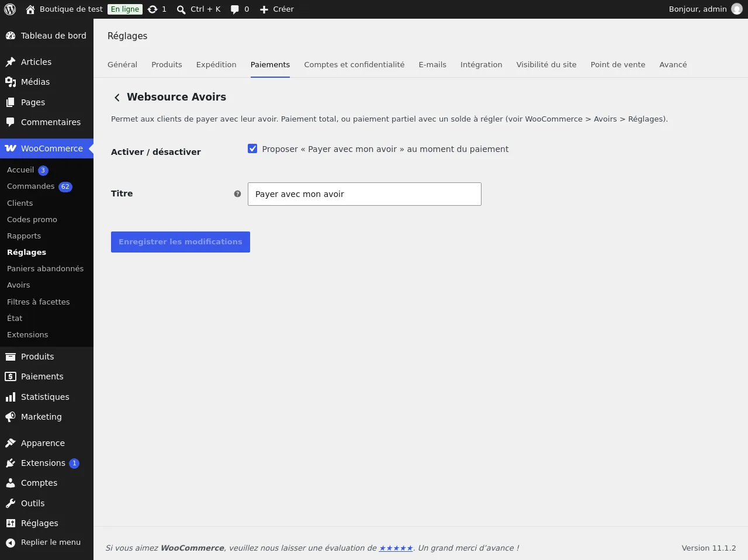This screenshot has height=560, width=748.
Task: Click the Articles pin icon
Action: 11,62
